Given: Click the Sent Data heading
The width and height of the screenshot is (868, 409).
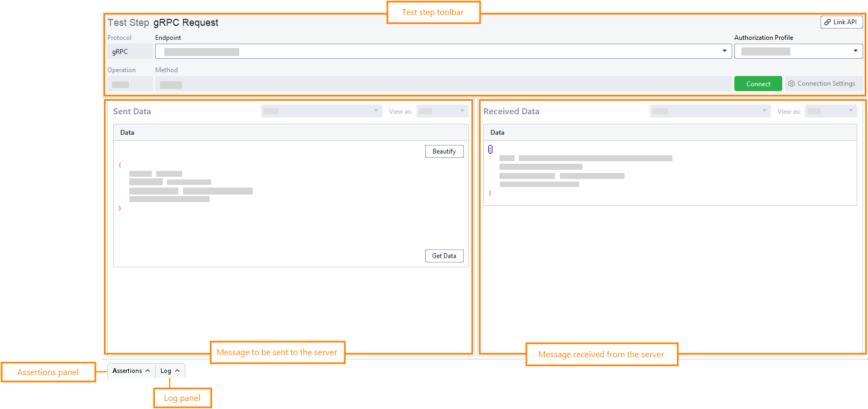Looking at the screenshot, I should click(x=132, y=112).
